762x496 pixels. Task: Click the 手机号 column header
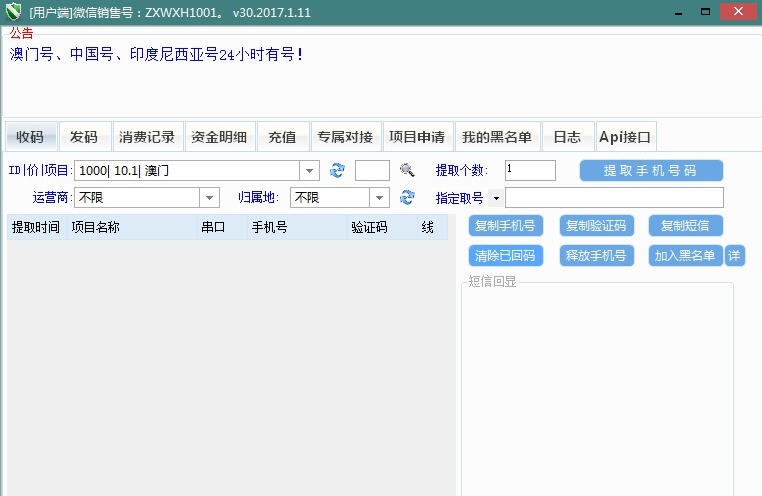pos(270,228)
